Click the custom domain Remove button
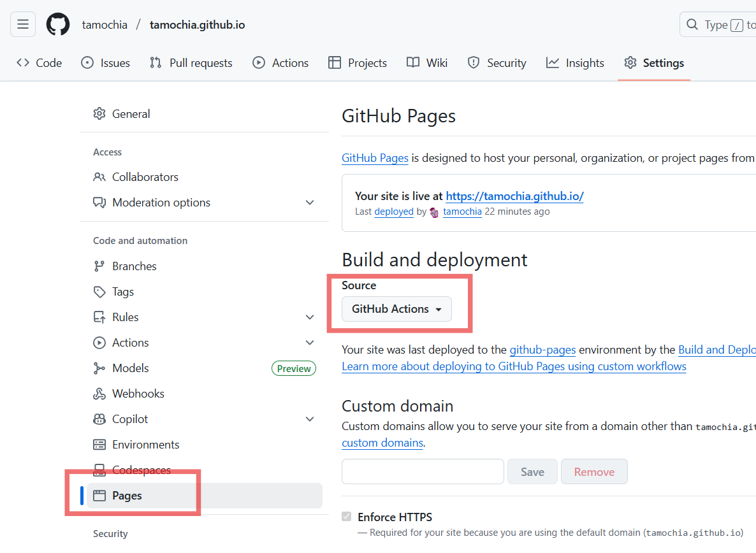The height and width of the screenshot is (553, 756). pos(594,471)
